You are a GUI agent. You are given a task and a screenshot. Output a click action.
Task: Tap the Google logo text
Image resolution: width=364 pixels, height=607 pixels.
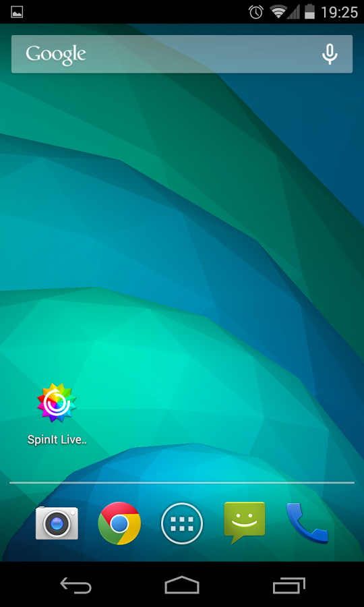pos(56,55)
